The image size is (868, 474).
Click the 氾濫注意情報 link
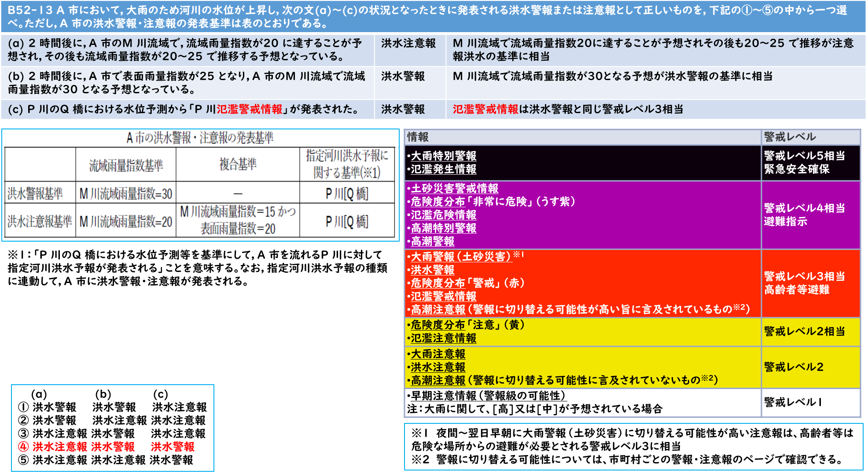pos(443,338)
